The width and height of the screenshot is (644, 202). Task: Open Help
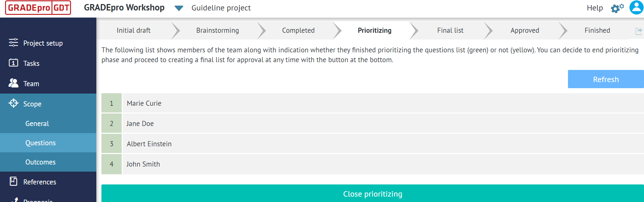595,8
